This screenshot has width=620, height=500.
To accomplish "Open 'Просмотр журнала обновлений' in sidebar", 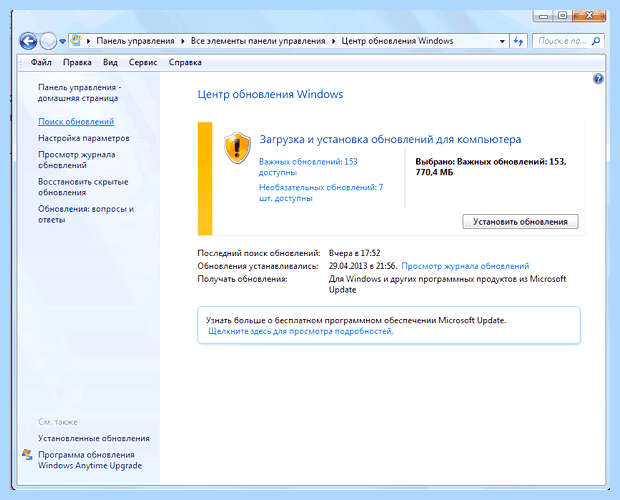I will (77, 160).
